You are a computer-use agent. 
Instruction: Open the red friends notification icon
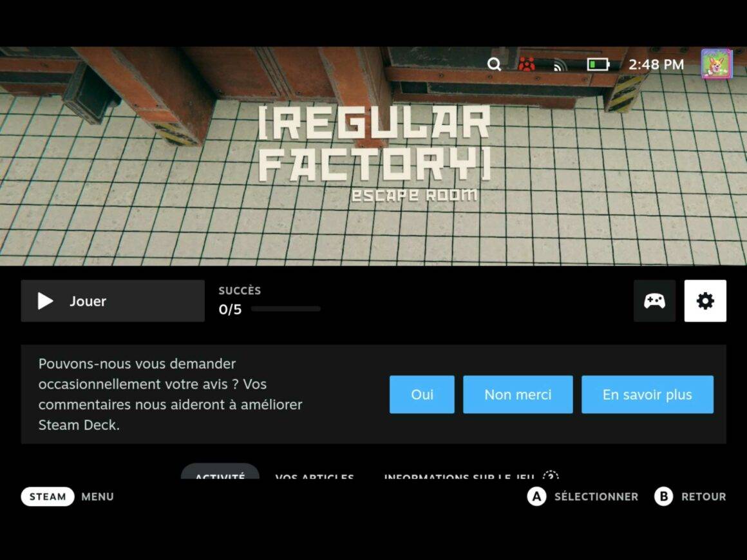coord(526,64)
